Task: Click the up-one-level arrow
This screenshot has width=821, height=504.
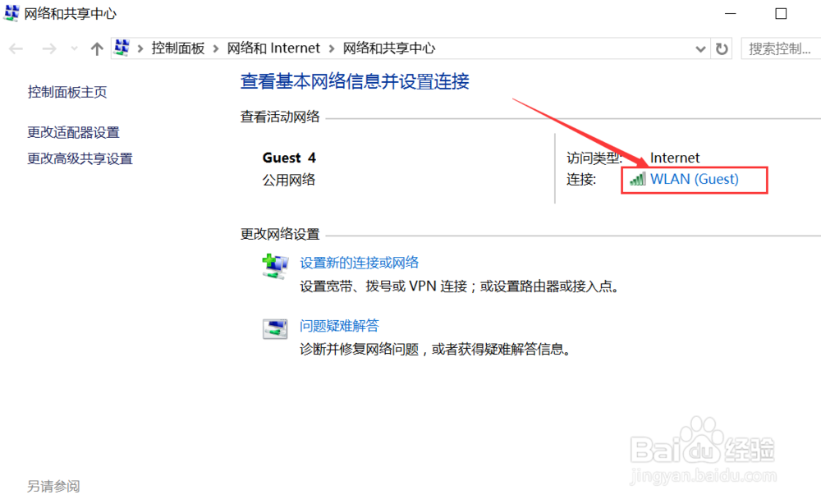Action: click(x=96, y=48)
